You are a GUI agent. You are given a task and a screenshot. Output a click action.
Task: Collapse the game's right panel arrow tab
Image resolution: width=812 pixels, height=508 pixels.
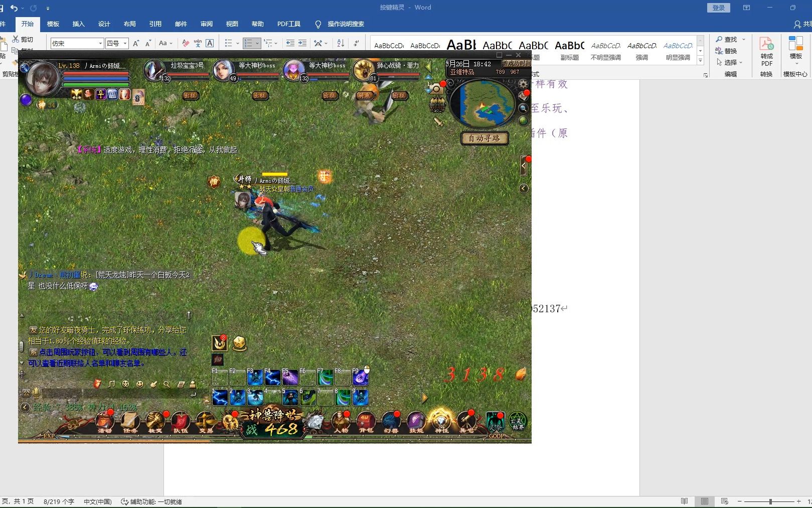pos(524,165)
